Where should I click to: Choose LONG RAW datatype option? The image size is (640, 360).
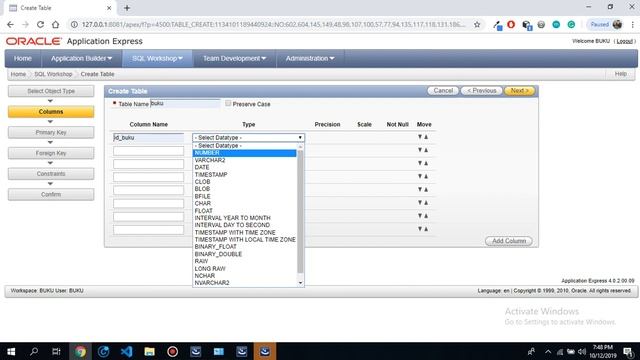[x=244, y=269]
